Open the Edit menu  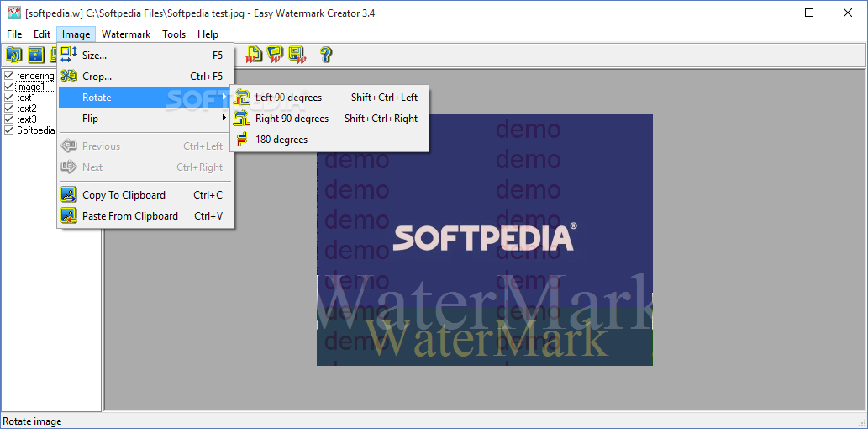point(41,34)
